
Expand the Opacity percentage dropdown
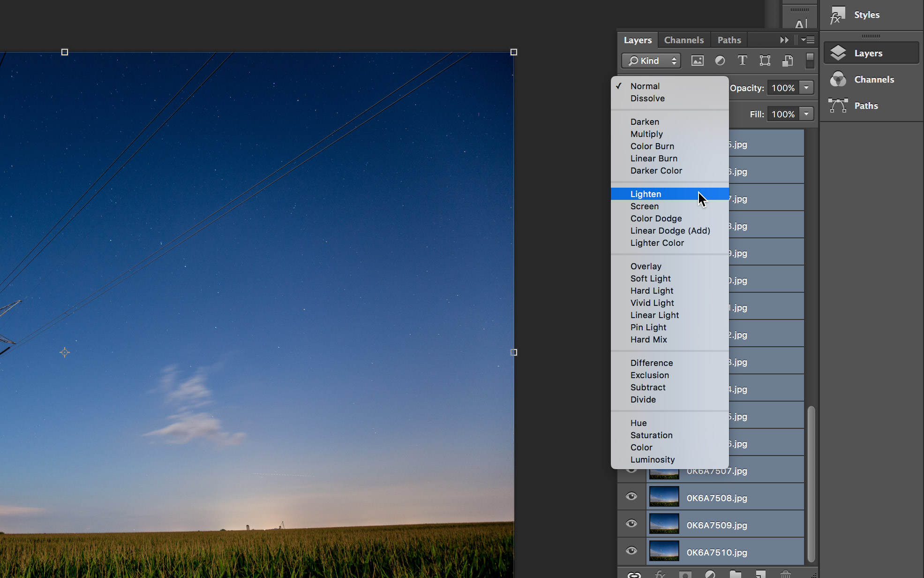pyautogui.click(x=807, y=88)
